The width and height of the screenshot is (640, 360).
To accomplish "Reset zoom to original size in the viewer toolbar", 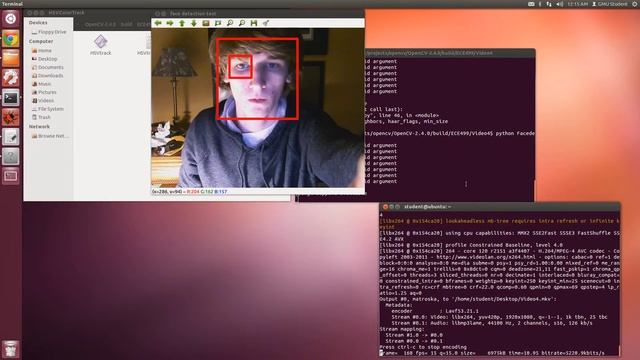I will point(206,23).
